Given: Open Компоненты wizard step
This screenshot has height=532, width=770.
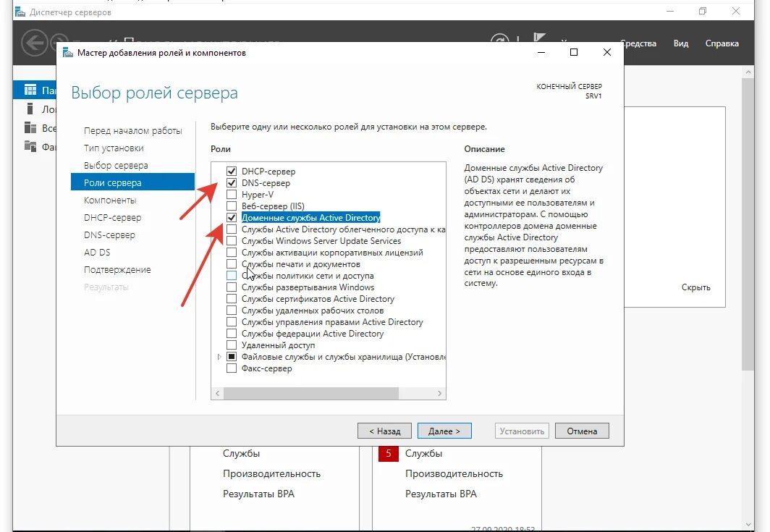Looking at the screenshot, I should (x=110, y=200).
